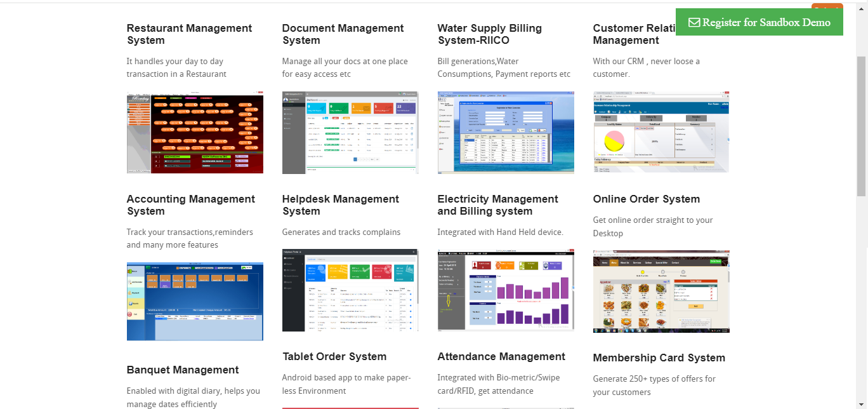
Task: Click the page vertical scrollbar thumb
Action: (861, 126)
